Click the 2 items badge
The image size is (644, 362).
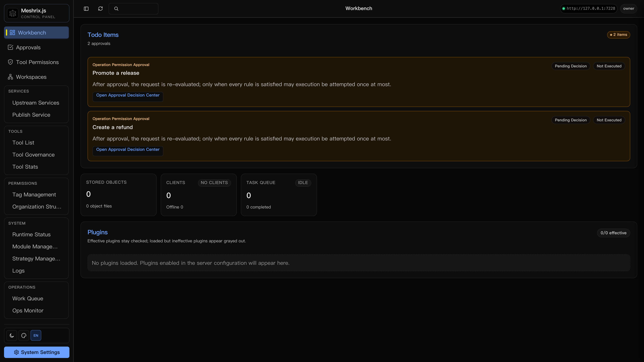pyautogui.click(x=619, y=35)
